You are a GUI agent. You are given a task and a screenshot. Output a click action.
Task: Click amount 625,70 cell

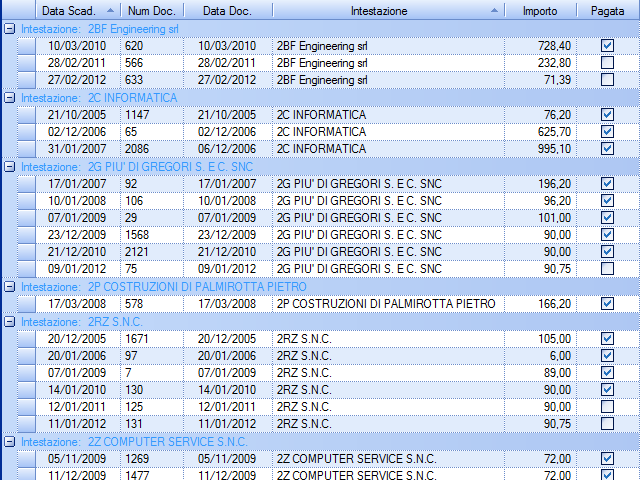[540, 132]
